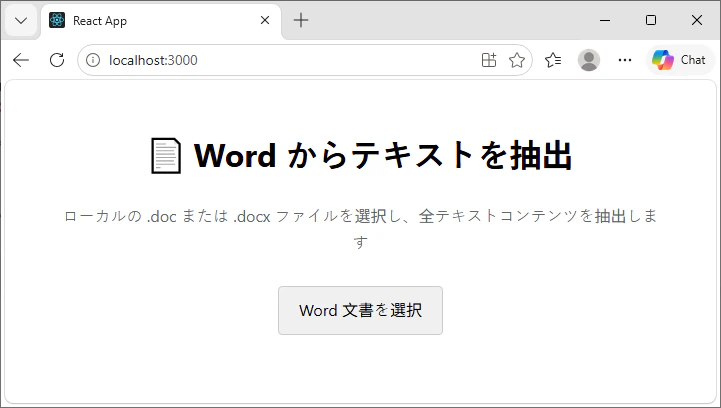Open the browser profile avatar
The height and width of the screenshot is (408, 721).
tap(589, 60)
